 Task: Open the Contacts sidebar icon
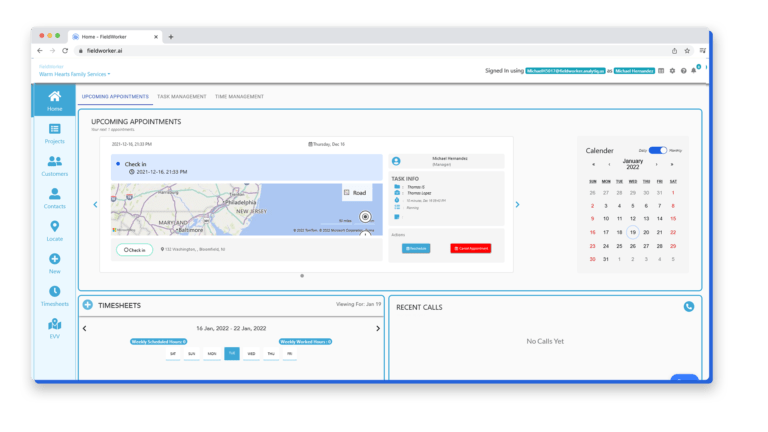pos(54,198)
